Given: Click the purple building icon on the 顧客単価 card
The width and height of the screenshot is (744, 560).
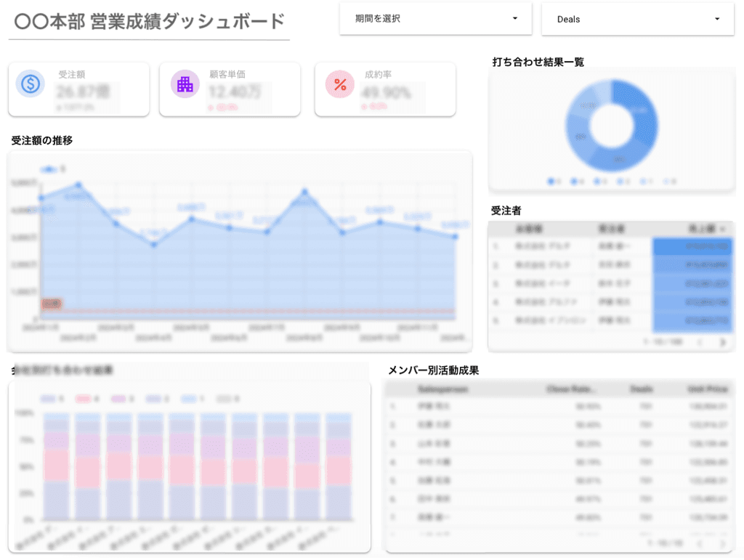Looking at the screenshot, I should [184, 84].
